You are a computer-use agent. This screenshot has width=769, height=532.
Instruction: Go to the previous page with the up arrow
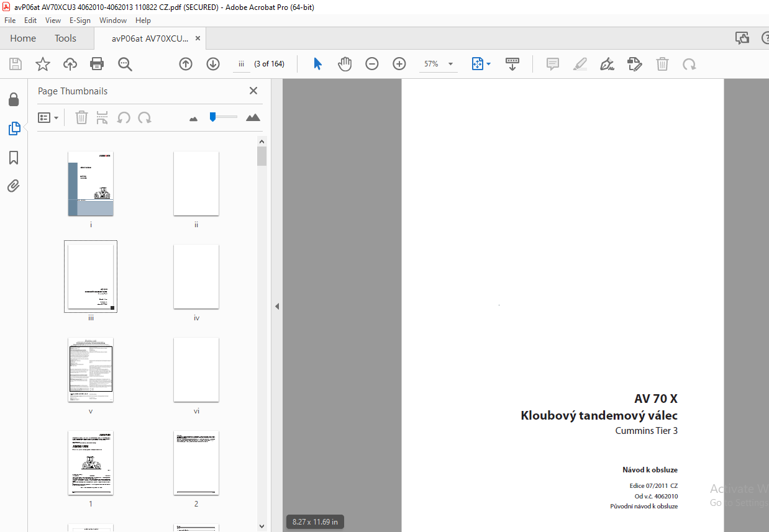(x=186, y=64)
